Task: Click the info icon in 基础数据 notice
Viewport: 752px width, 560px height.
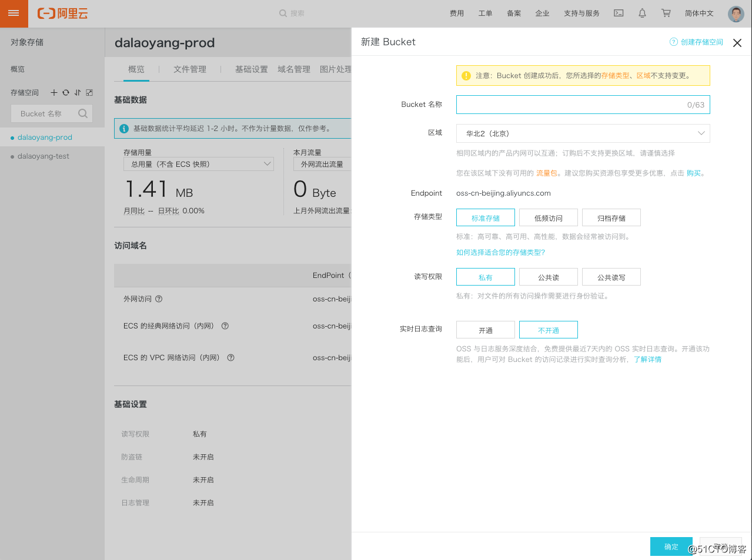Action: (x=124, y=128)
